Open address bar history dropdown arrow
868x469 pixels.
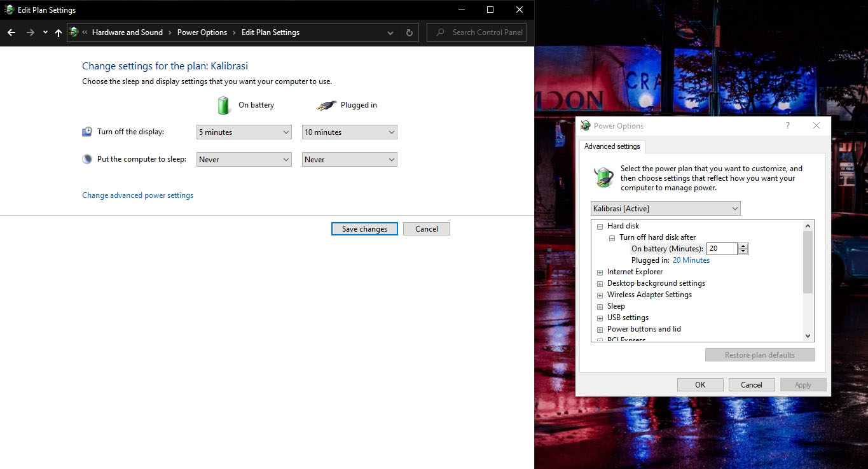pos(390,32)
